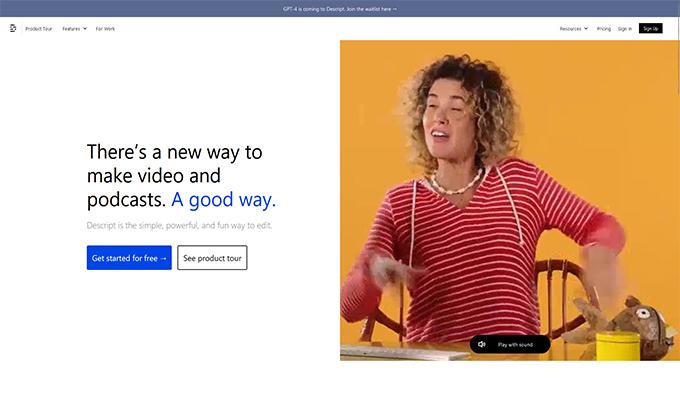Click the speaker icon on the video

point(482,344)
